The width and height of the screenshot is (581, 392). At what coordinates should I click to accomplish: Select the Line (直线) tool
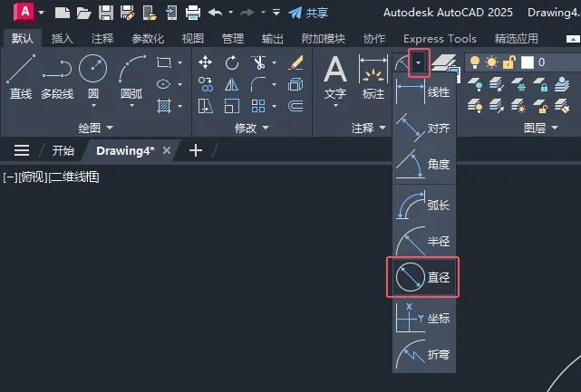[x=21, y=77]
